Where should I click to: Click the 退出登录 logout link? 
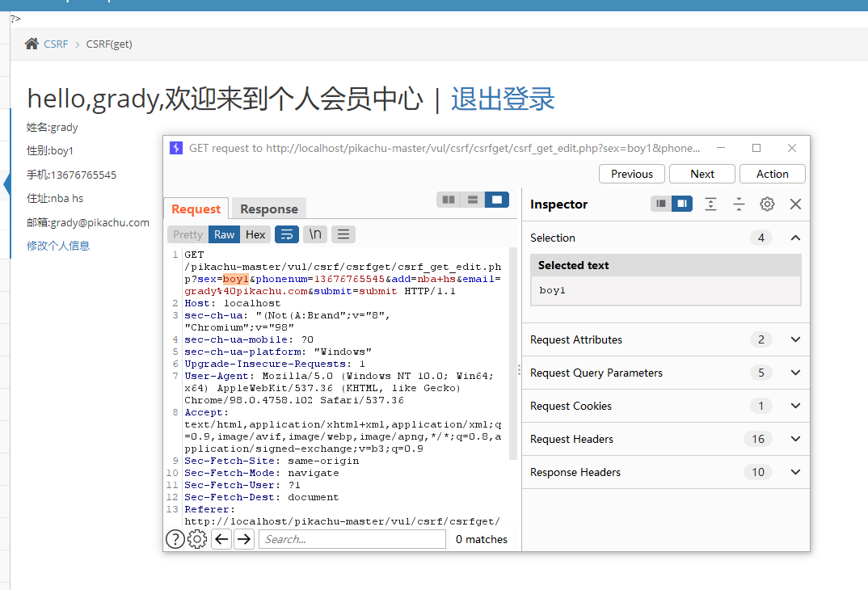click(503, 99)
